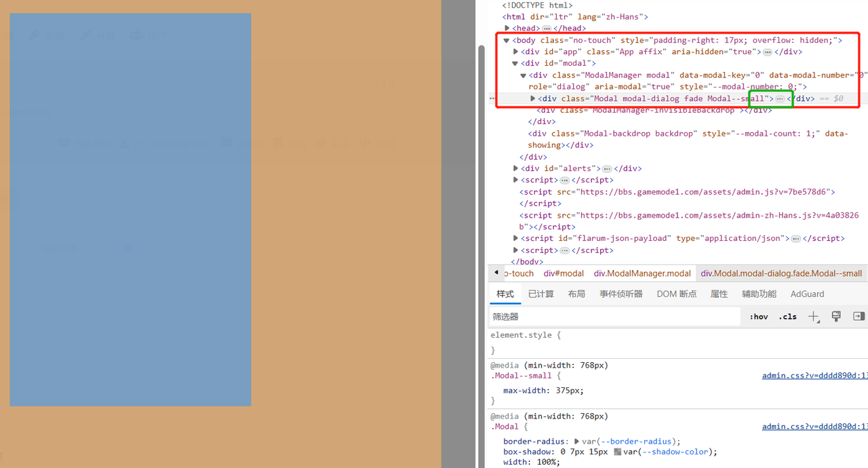Select div.Modal.modal-dialog.fade.Modal--small breadcrumb
868x468 pixels.
click(x=781, y=273)
